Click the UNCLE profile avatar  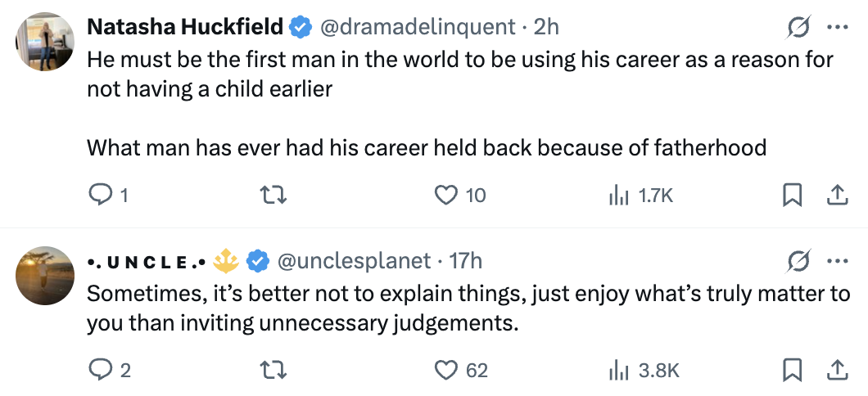pos(46,275)
